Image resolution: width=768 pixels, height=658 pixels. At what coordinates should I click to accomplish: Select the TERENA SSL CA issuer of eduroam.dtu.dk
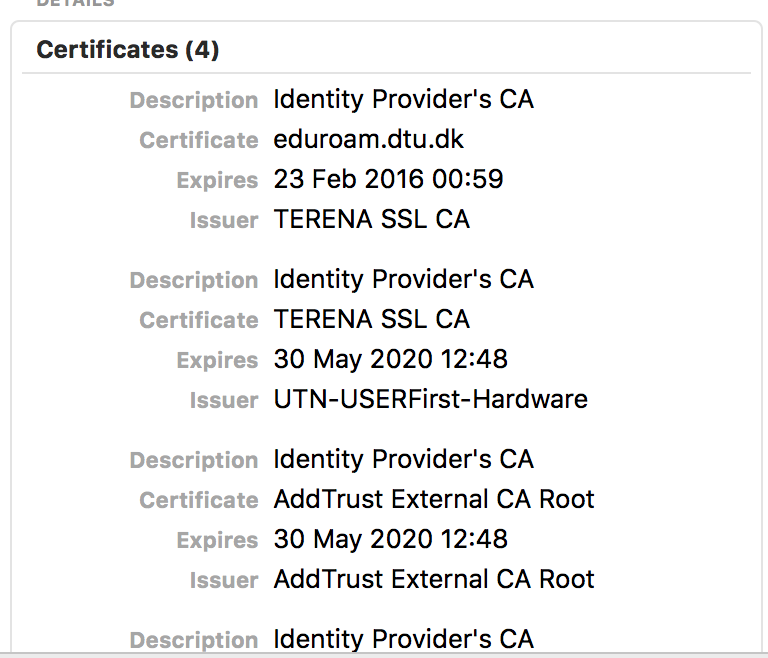pyautogui.click(x=372, y=219)
